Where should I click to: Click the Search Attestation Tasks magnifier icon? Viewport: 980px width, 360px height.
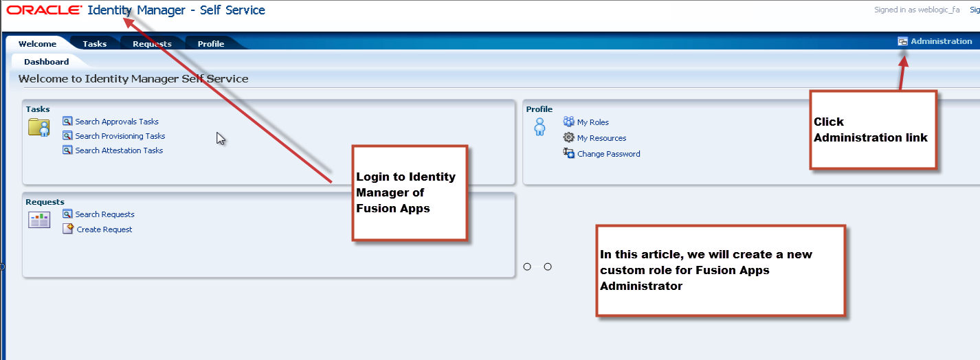67,150
